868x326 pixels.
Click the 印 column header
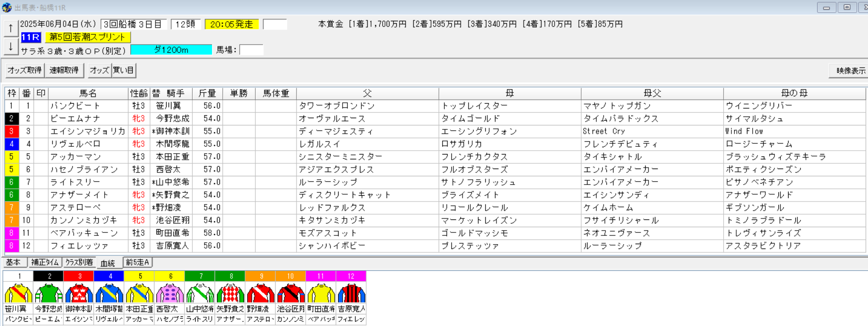click(41, 93)
